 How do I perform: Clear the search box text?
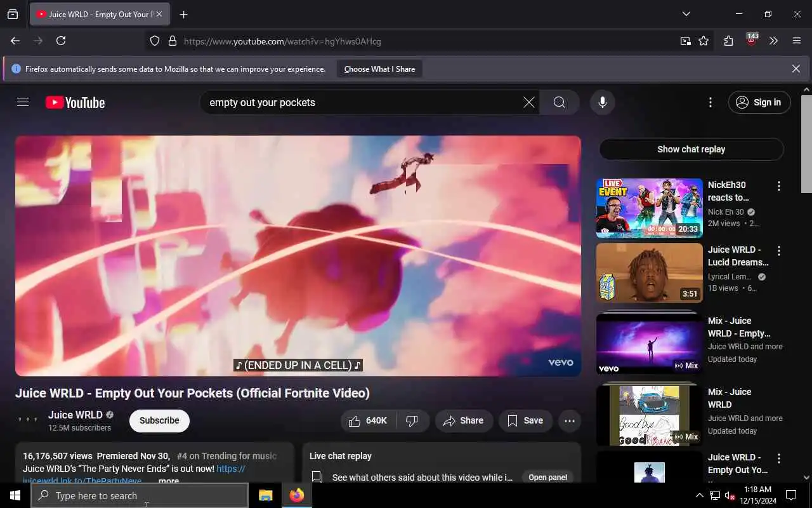(528, 102)
